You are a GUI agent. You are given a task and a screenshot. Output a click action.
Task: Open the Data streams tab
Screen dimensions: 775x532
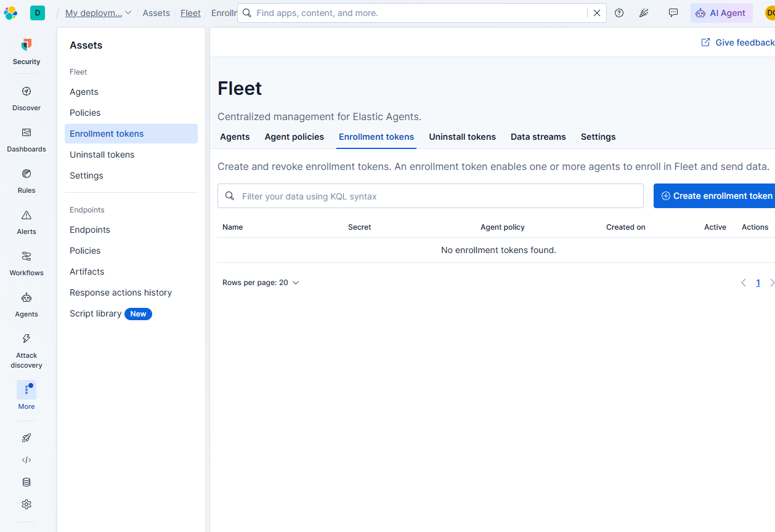coord(538,137)
